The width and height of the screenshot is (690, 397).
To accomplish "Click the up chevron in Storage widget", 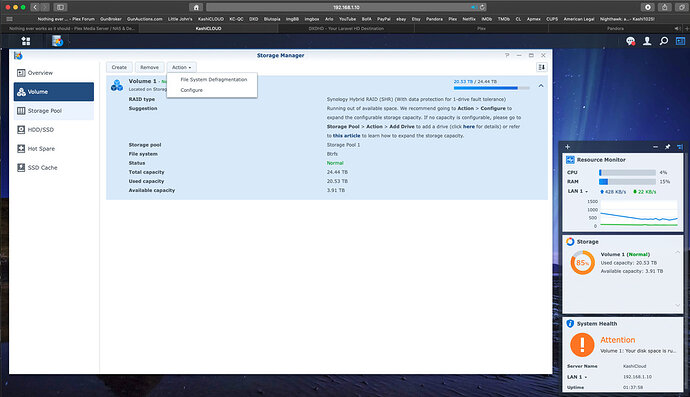I will [x=678, y=252].
